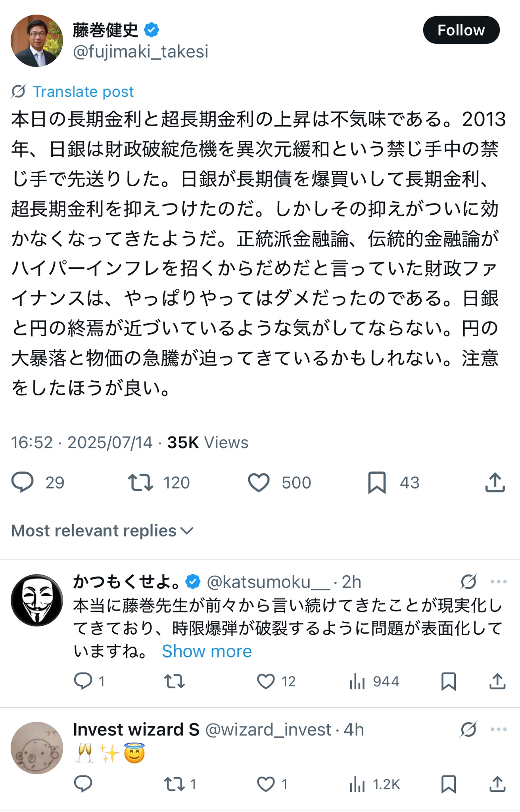The width and height of the screenshot is (520, 812).
Task: Open @fujimaki_takesi's profile handle
Action: point(142,52)
